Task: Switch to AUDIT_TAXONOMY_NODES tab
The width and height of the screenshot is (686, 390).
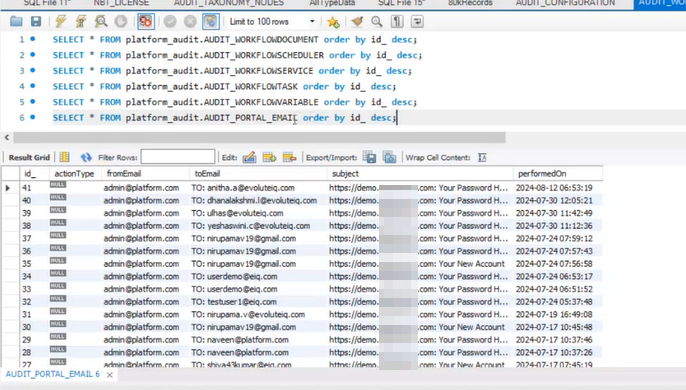Action: (x=229, y=3)
